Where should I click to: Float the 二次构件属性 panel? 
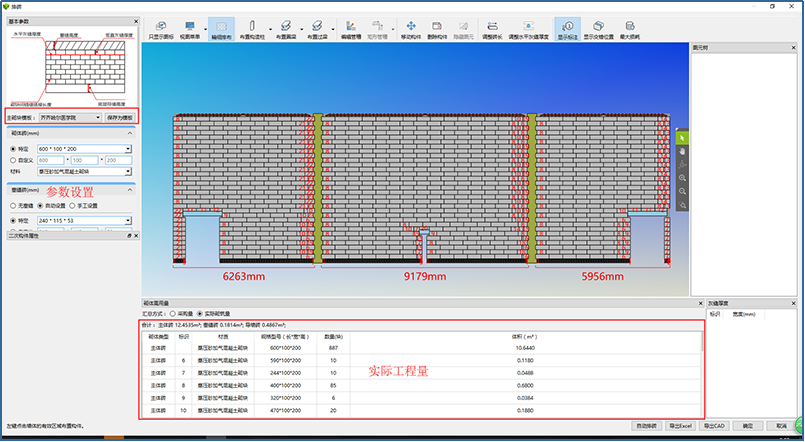pyautogui.click(x=129, y=236)
